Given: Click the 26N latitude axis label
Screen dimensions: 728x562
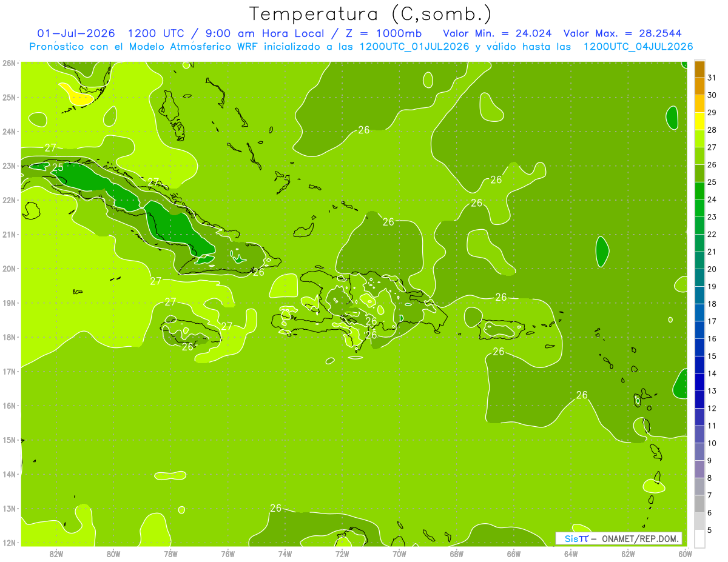Looking at the screenshot, I should click(x=9, y=63).
